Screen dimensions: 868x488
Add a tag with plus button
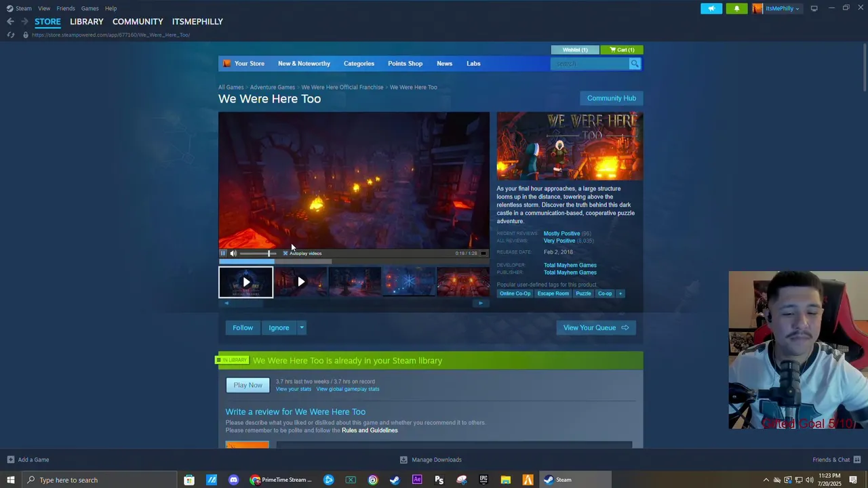click(x=620, y=293)
